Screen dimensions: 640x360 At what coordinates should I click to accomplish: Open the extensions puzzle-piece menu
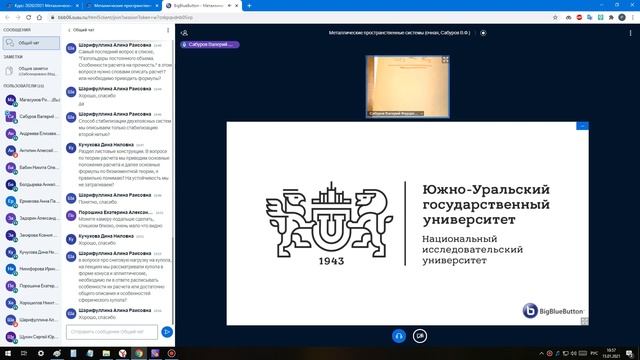click(611, 18)
